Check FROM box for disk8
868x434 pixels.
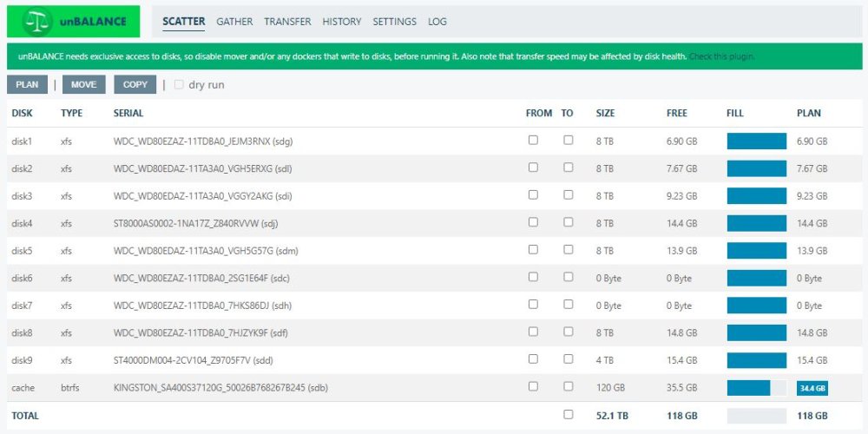click(x=533, y=332)
